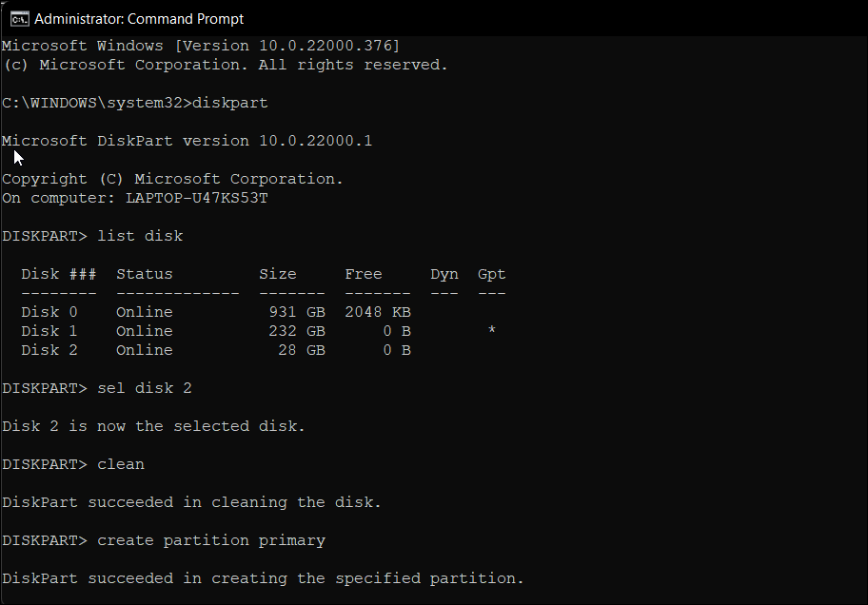
Task: Select the 'DiskPart succeeded in cleaning the disk' message
Action: pyautogui.click(x=190, y=501)
